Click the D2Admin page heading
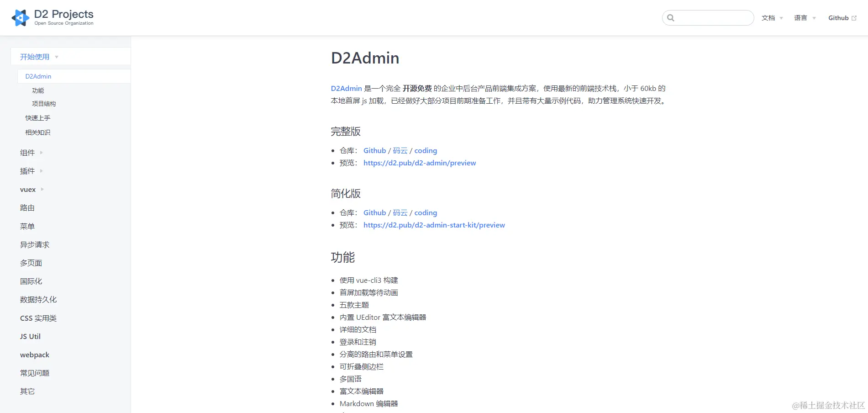The height and width of the screenshot is (413, 868). point(365,58)
